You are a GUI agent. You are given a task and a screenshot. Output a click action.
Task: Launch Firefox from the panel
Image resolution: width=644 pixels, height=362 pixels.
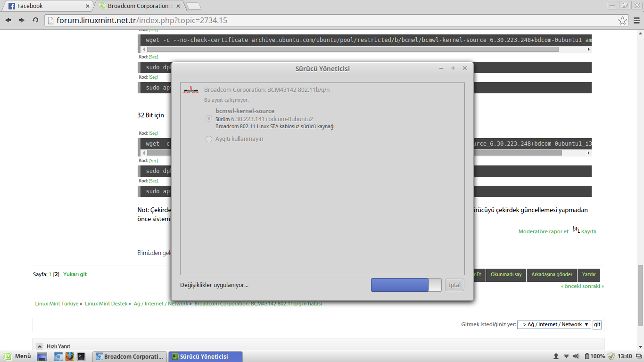click(x=70, y=356)
